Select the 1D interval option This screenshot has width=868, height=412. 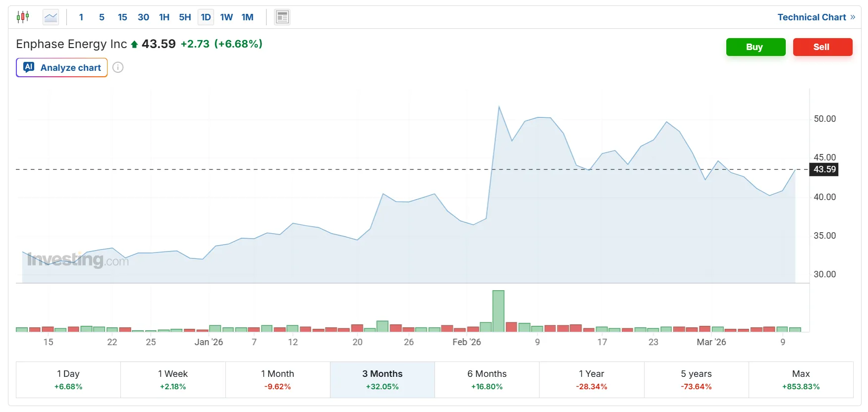(206, 17)
